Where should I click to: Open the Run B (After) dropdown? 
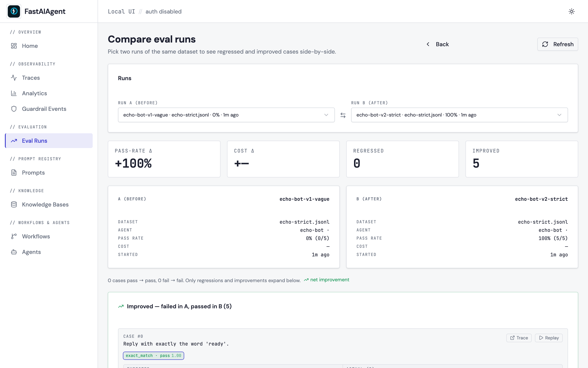[x=459, y=115]
